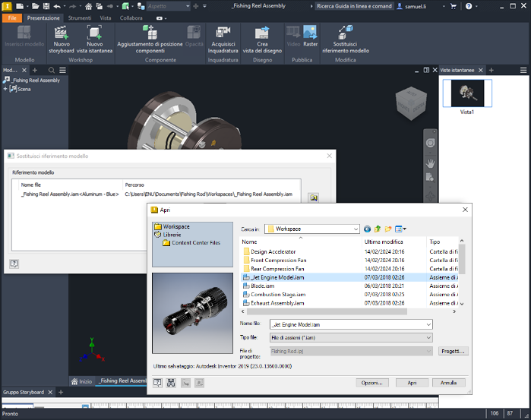
Task: Click the material browser icon beside Aspetto
Action: point(141,6)
